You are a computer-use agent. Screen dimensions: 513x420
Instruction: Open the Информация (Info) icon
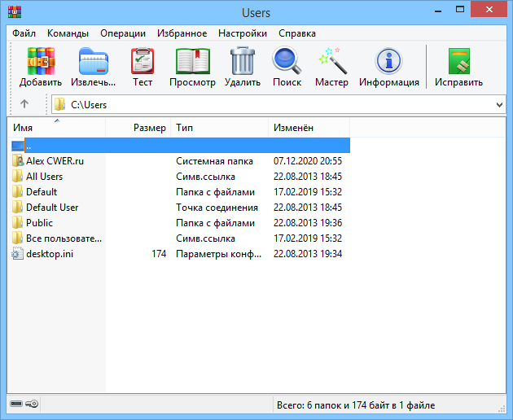point(388,62)
